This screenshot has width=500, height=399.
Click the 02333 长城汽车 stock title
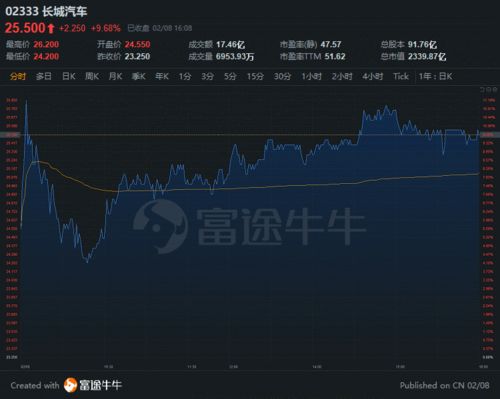(46, 11)
